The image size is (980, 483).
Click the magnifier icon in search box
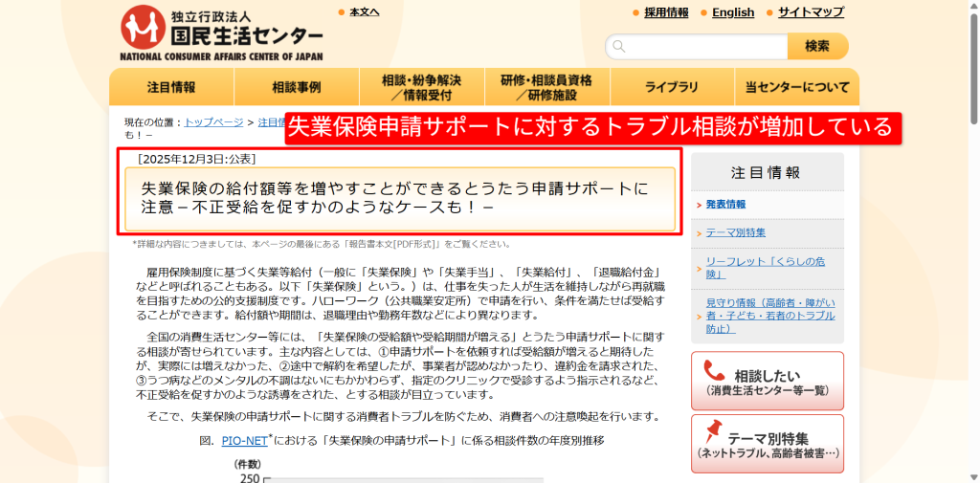pyautogui.click(x=619, y=46)
